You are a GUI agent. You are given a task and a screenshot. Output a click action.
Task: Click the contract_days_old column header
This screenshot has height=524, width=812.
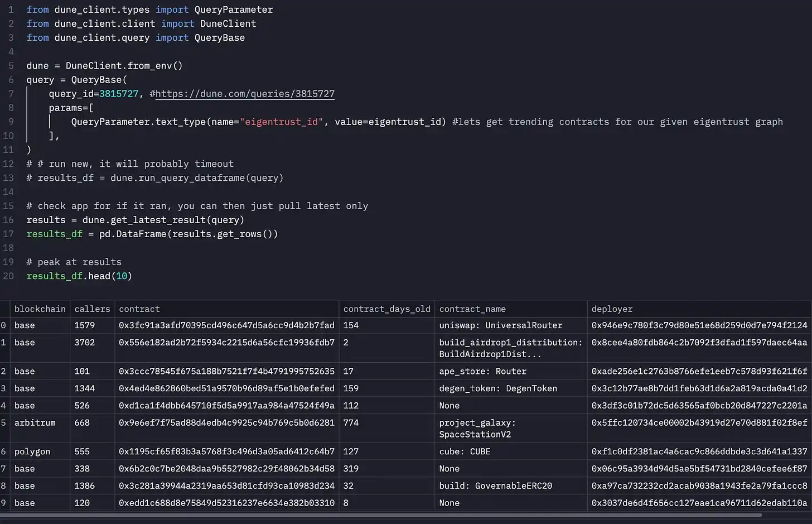(386, 309)
